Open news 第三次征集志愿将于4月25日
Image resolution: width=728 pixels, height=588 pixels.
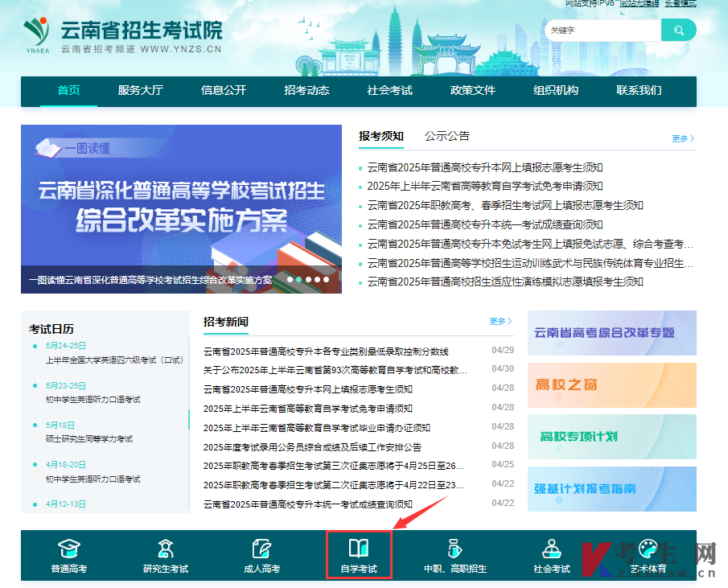point(334,466)
